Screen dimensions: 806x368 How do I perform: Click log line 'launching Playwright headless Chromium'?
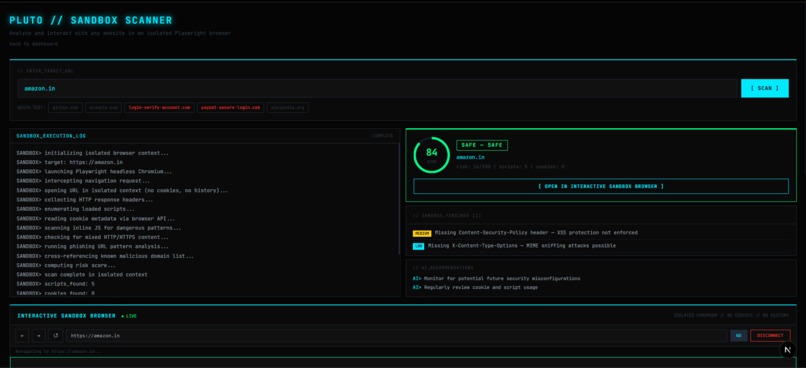pos(94,172)
